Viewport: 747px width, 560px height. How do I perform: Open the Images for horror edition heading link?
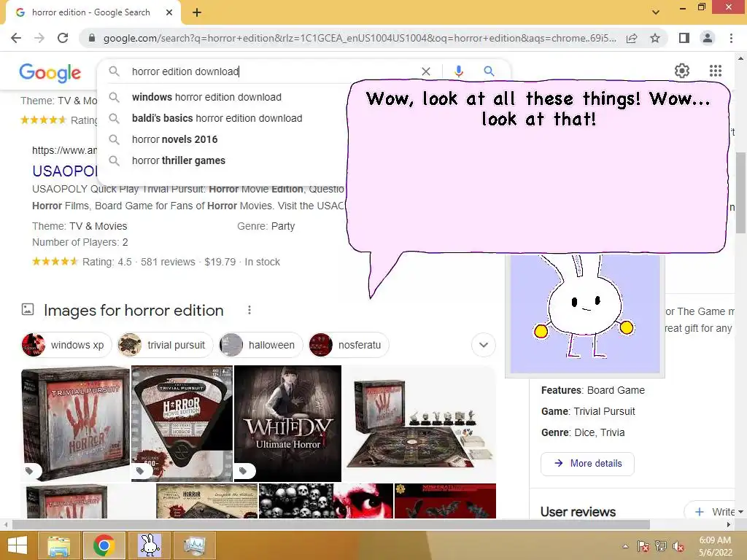[133, 311]
